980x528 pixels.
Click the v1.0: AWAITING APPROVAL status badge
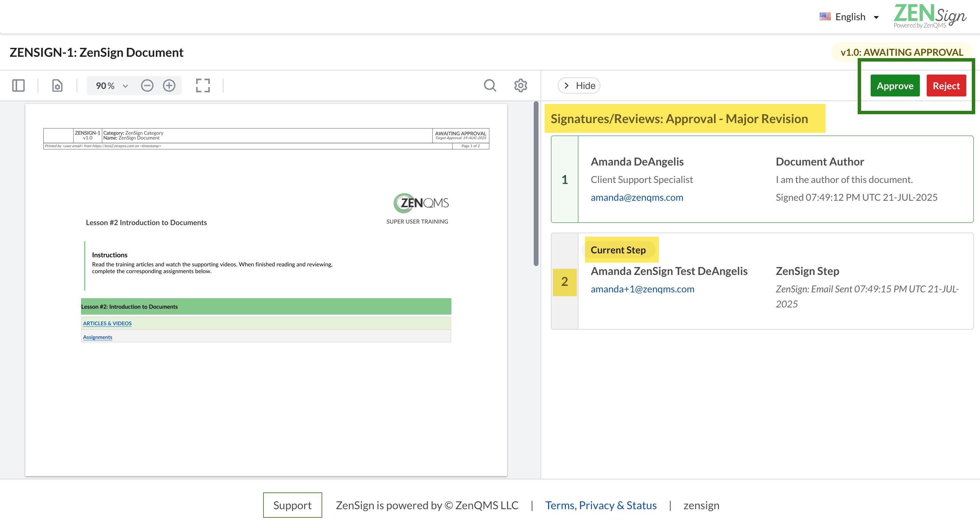902,52
